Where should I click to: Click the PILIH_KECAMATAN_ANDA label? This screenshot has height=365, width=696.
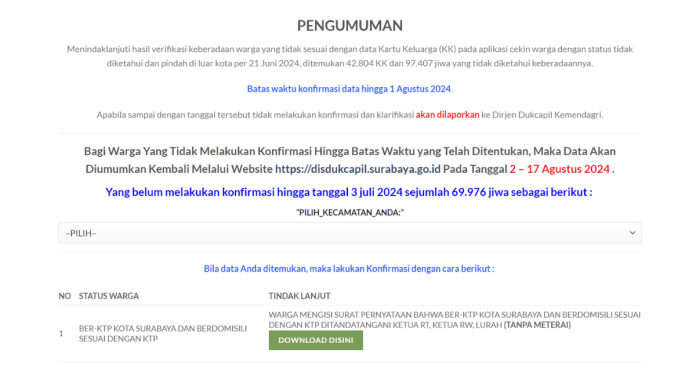(350, 213)
